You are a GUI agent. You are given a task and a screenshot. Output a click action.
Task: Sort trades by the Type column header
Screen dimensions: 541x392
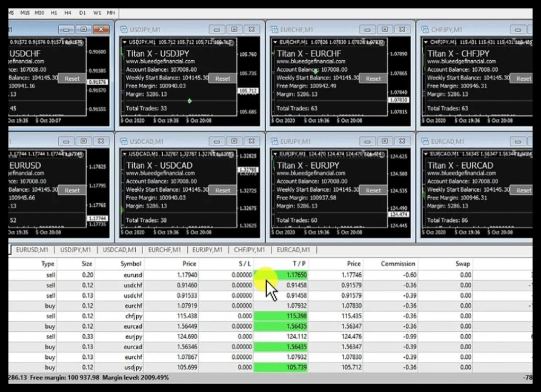point(48,264)
